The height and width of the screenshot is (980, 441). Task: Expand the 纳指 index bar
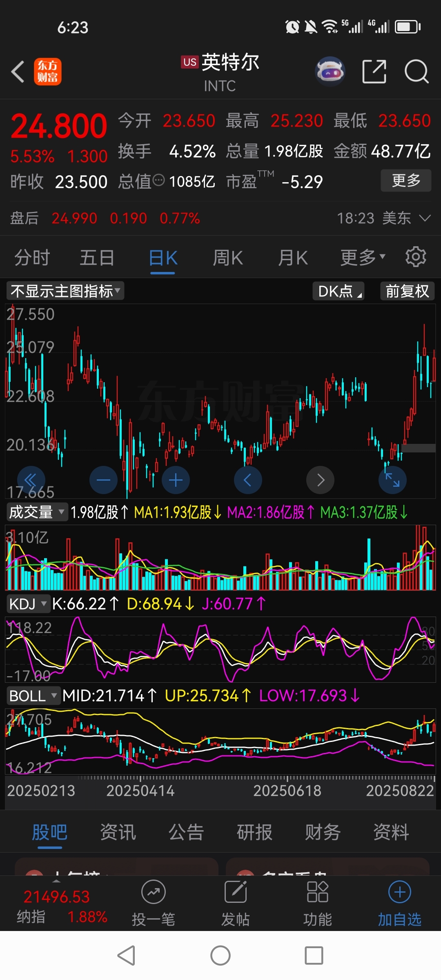tap(56, 881)
